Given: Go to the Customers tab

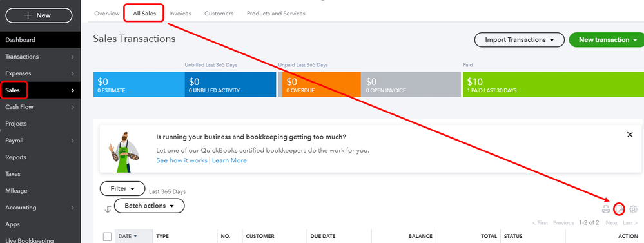Looking at the screenshot, I should (x=219, y=14).
